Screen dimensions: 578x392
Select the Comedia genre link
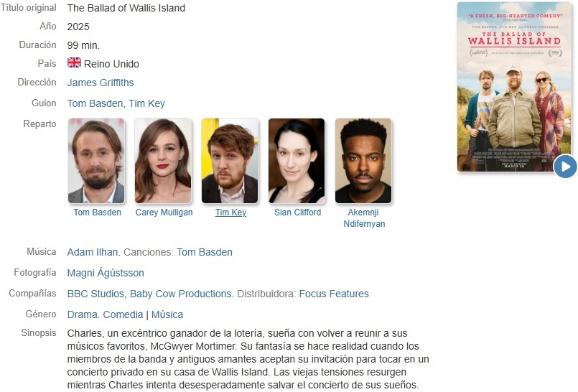click(x=123, y=314)
